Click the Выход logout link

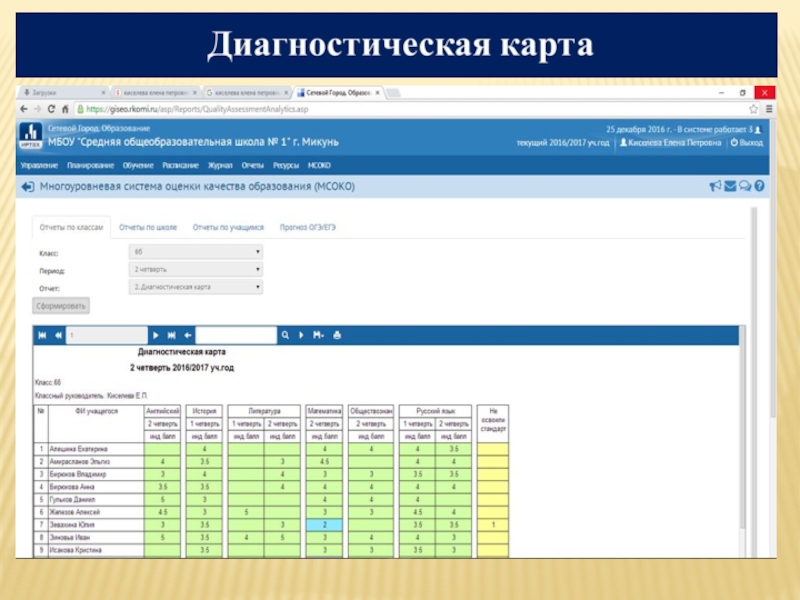[748, 143]
